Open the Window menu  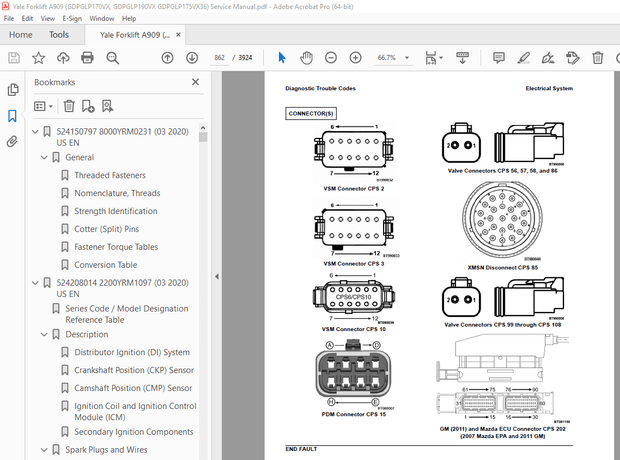(x=102, y=19)
